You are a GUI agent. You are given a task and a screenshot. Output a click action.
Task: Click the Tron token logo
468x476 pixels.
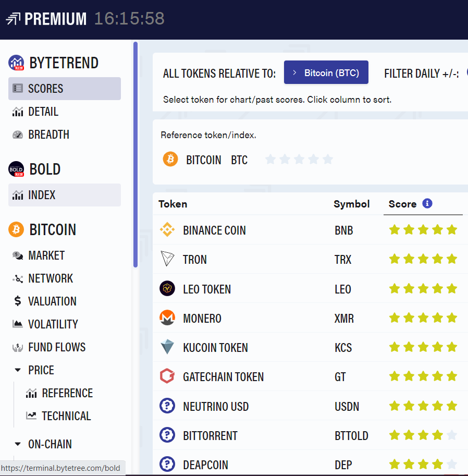point(167,259)
